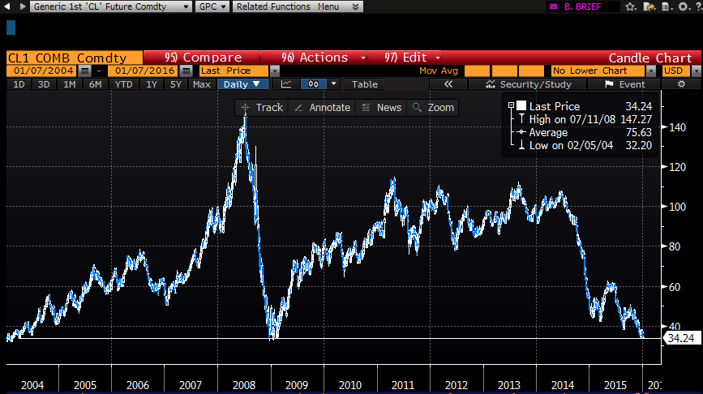Open the start date calendar picker

point(85,71)
